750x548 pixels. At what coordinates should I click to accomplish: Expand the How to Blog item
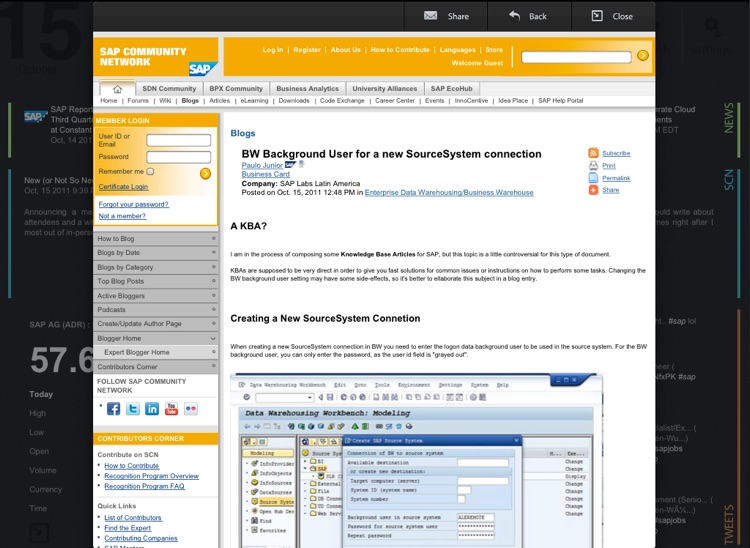(x=156, y=239)
